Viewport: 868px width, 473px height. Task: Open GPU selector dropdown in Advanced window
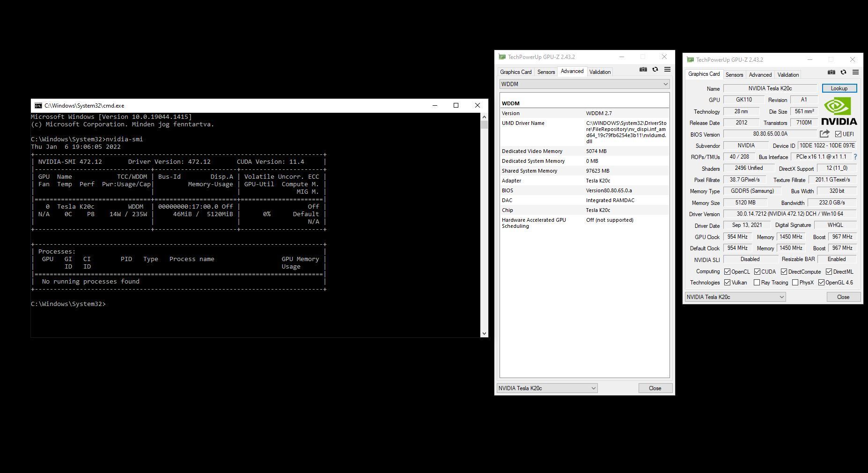pos(547,388)
